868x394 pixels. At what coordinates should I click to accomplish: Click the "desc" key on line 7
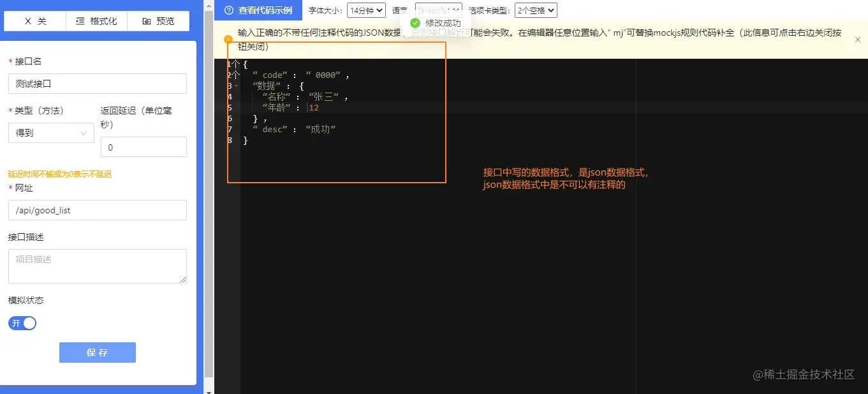pos(270,129)
